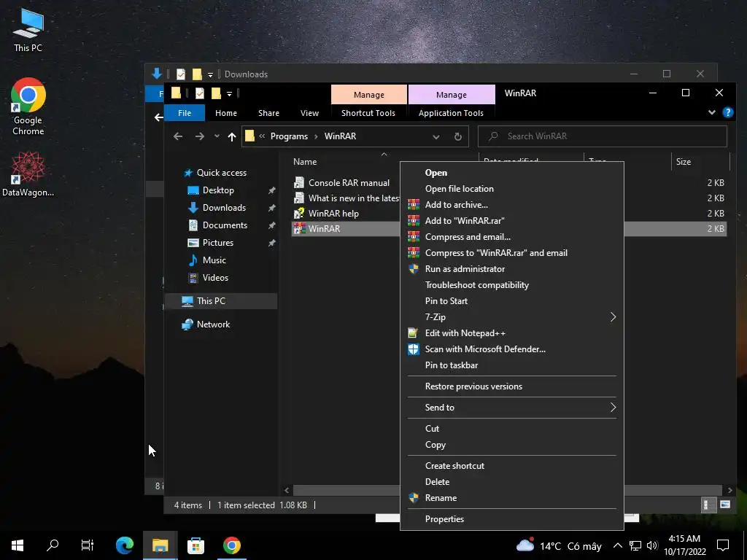Select Create shortcut

tap(512, 466)
